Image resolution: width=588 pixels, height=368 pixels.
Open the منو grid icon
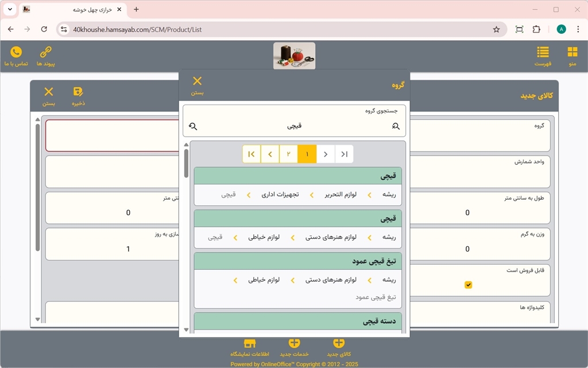pyautogui.click(x=572, y=56)
